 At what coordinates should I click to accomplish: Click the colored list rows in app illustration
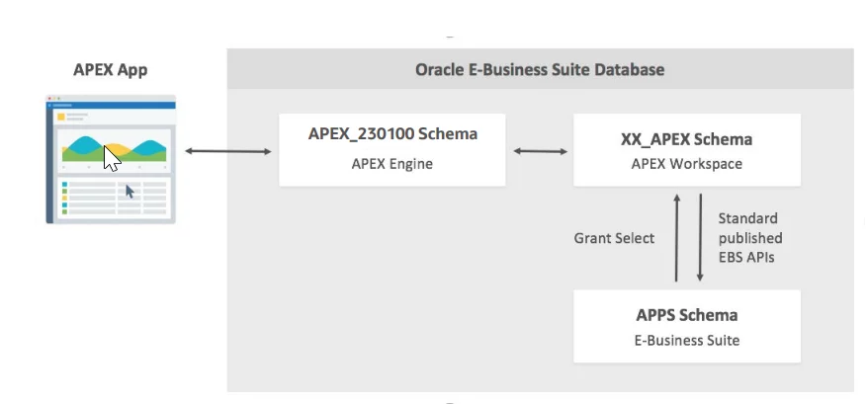[114, 198]
